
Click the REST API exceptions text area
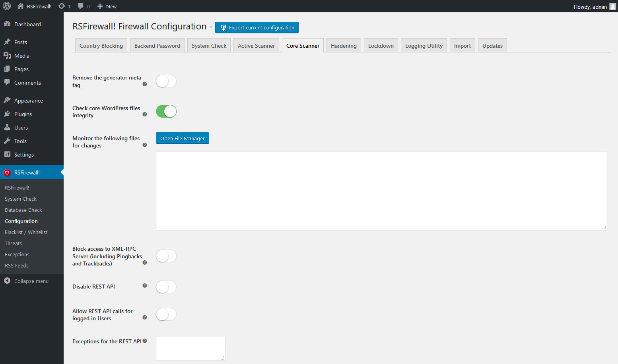[190, 348]
